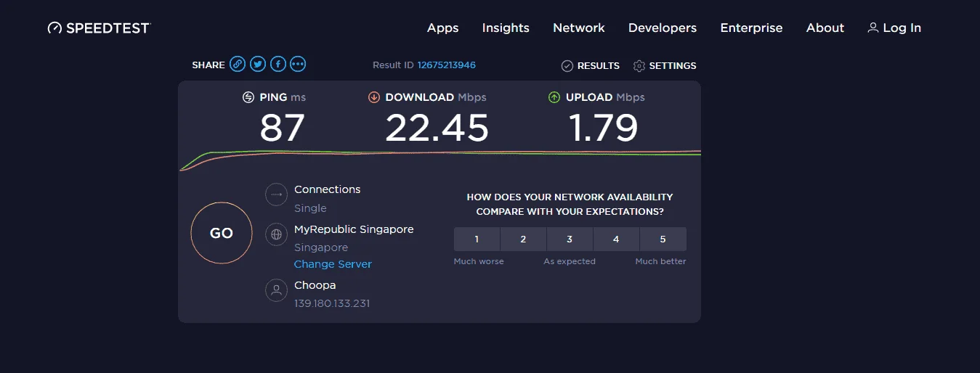980x373 pixels.
Task: Rate network availability 4
Action: [616, 239]
